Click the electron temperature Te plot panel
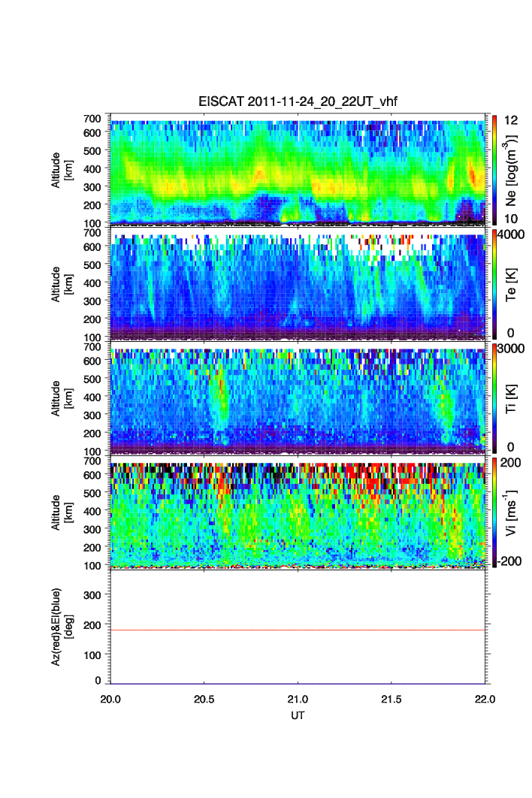 pyautogui.click(x=298, y=284)
